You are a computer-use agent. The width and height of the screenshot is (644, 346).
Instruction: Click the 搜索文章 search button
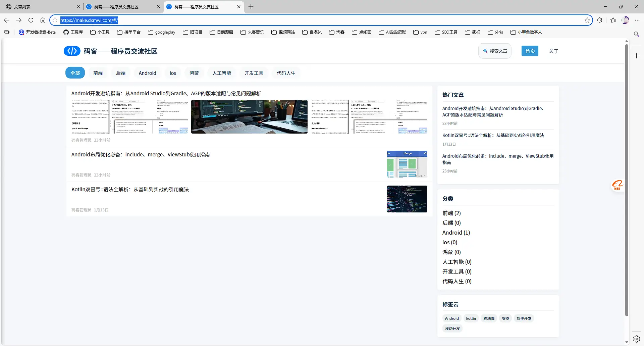[495, 51]
